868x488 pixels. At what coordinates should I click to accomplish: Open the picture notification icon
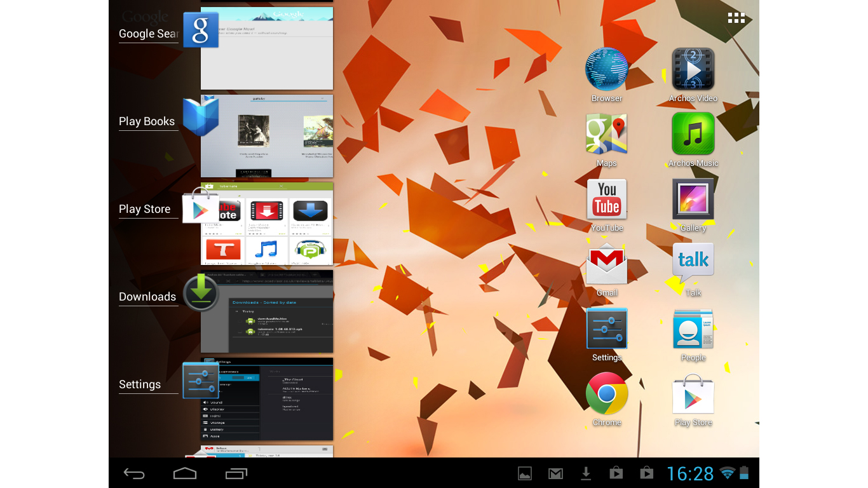pos(525,473)
